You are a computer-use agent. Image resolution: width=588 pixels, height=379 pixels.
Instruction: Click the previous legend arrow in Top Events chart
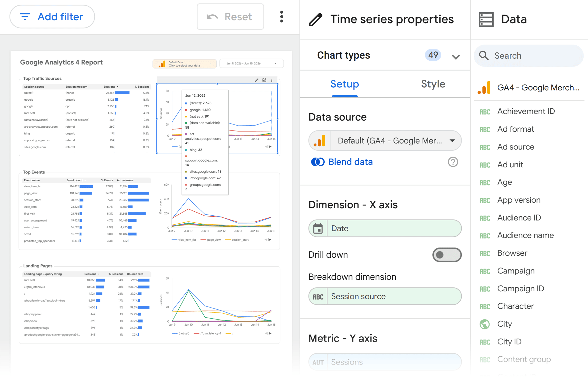coord(266,239)
